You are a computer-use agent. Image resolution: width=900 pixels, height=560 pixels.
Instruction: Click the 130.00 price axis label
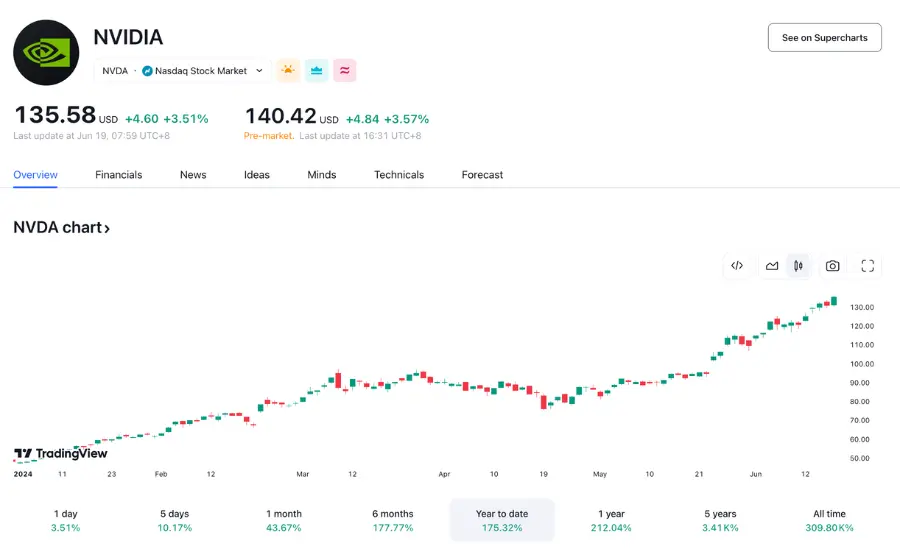pos(862,308)
